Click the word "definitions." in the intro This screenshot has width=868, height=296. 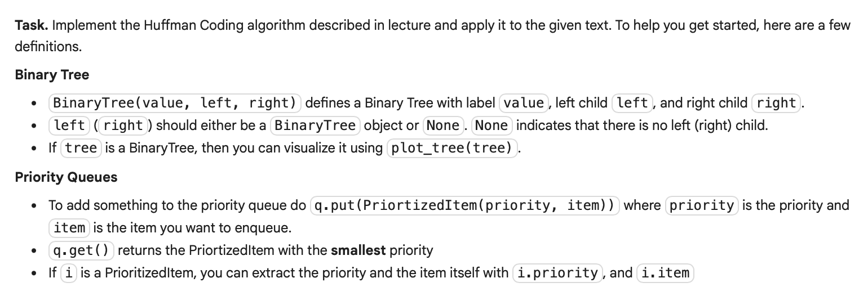pos(48,47)
